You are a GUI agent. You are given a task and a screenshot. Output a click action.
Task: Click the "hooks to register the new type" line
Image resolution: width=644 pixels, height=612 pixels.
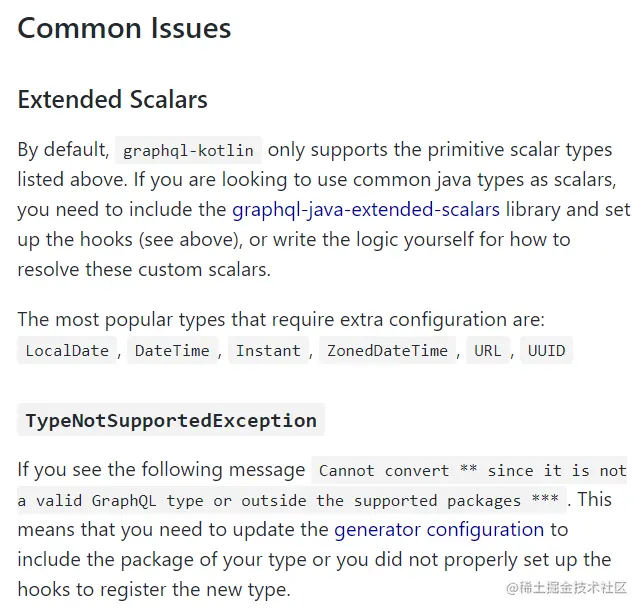[x=154, y=589]
